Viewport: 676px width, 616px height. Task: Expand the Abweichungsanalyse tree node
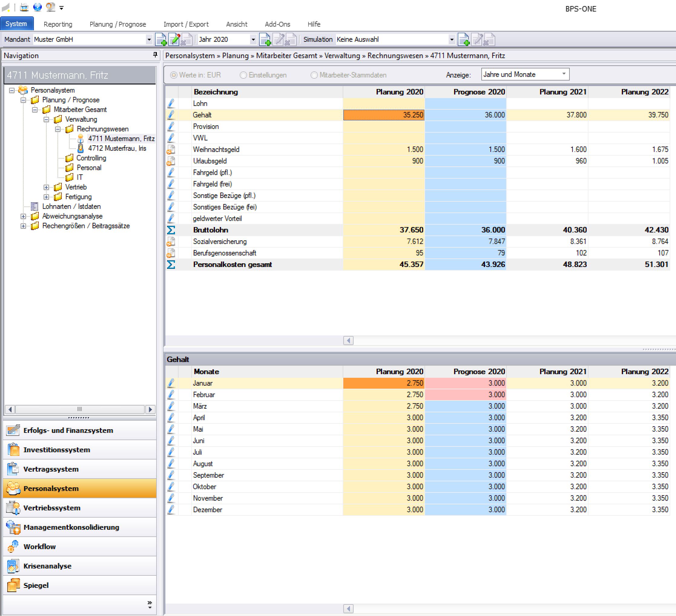pos(23,217)
